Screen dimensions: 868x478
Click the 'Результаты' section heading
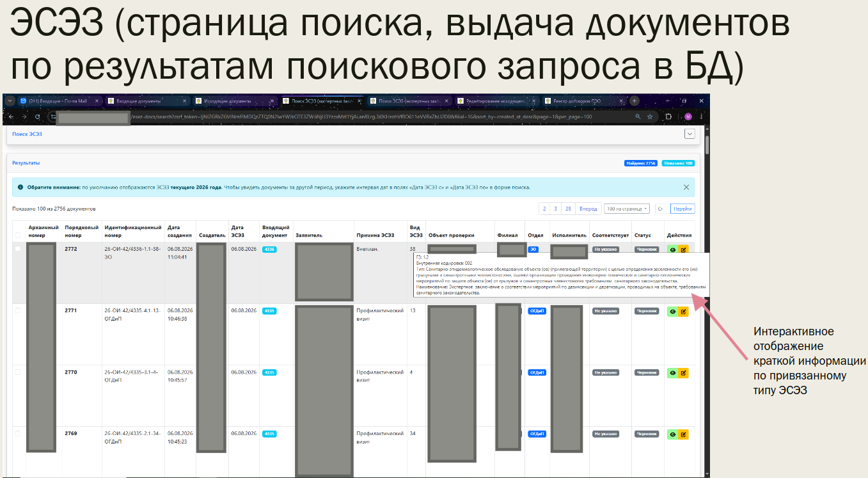point(26,163)
